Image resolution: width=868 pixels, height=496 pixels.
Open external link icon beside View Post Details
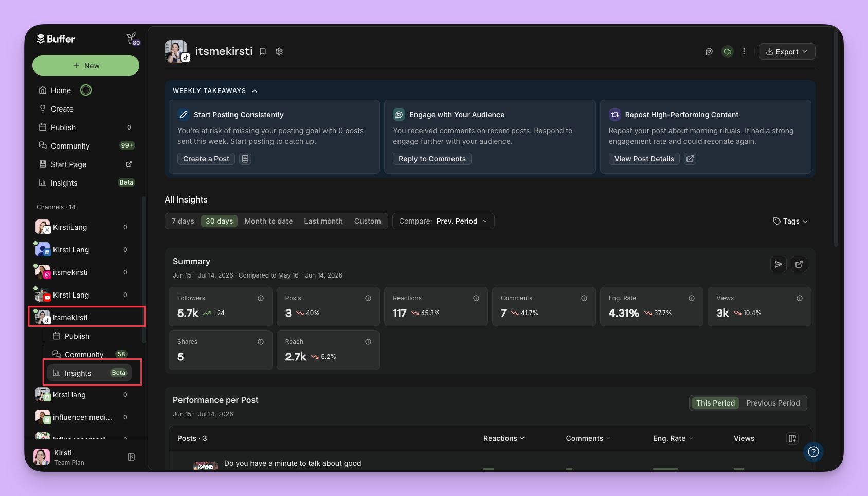[690, 159]
